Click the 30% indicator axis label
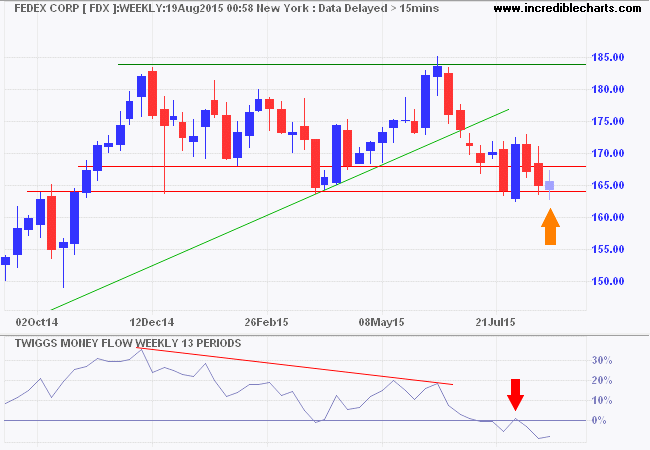 point(602,360)
